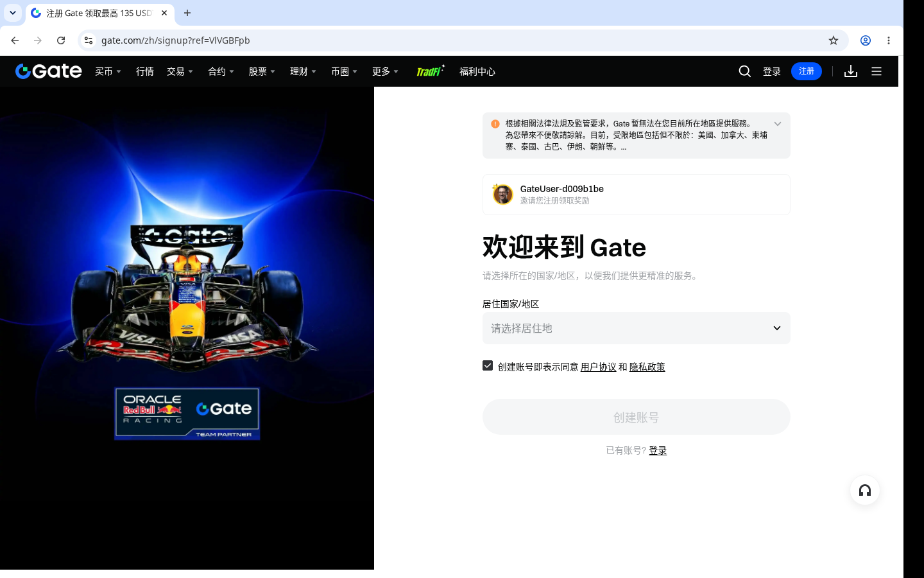Open the 隐私政策 link
Screen dimensions: 924x578
[647, 367]
